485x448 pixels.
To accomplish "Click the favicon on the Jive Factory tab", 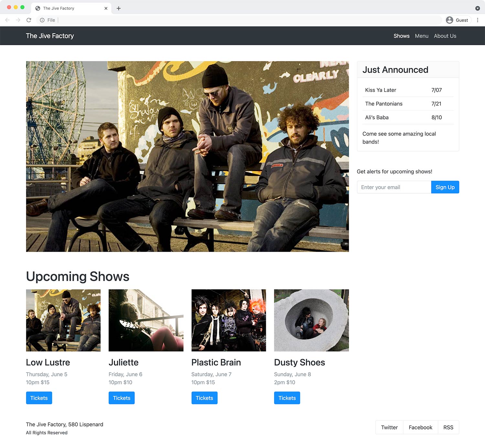I will (38, 8).
